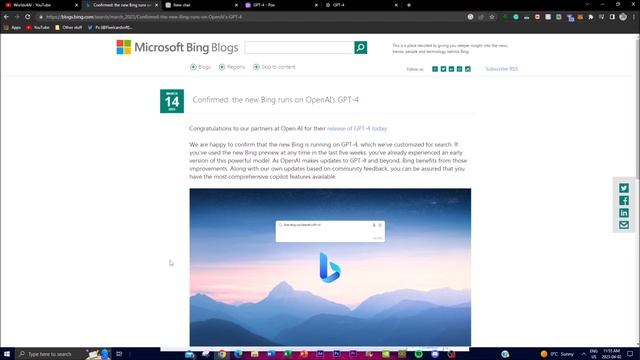Open the browser profile avatar
640x360 pixels.
623,17
